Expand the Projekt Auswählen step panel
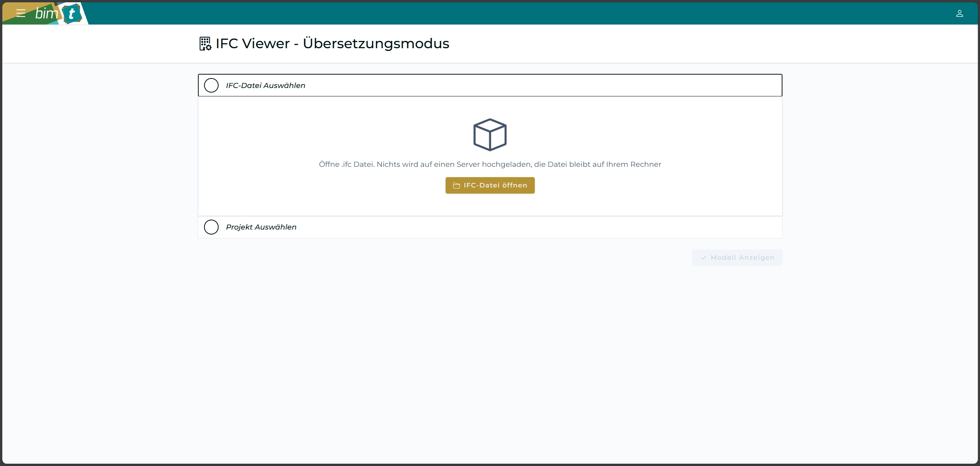Viewport: 980px width, 466px height. pyautogui.click(x=536, y=227)
